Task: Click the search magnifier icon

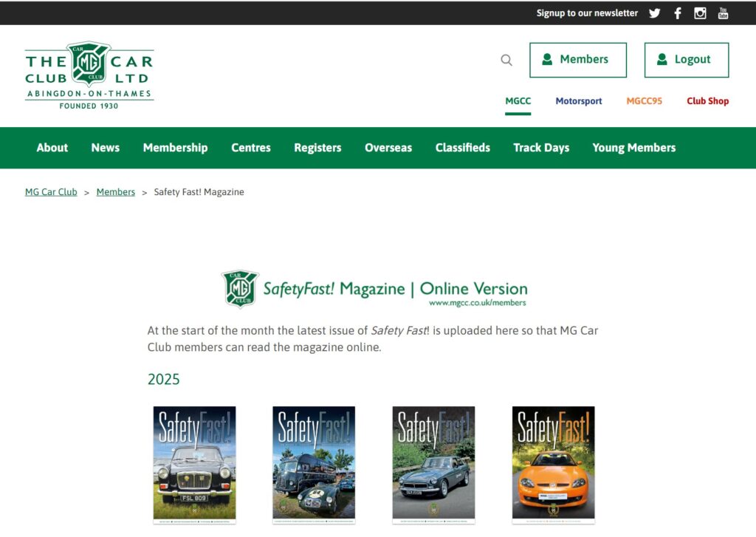Action: [x=506, y=60]
